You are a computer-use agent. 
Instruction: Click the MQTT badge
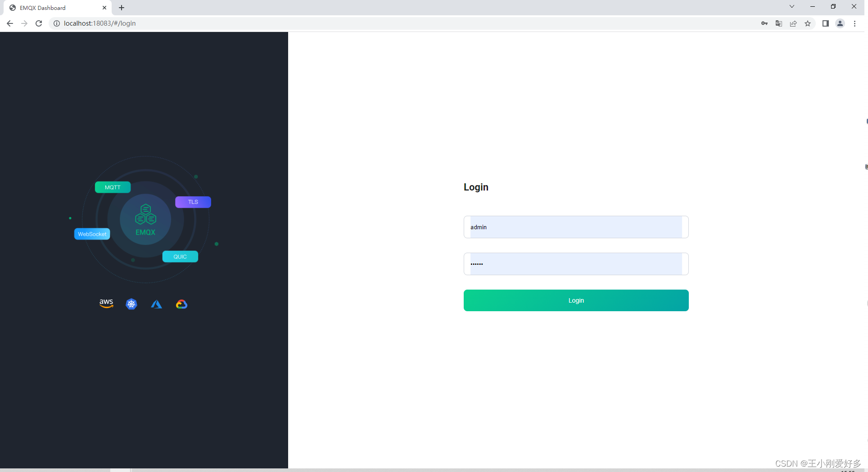click(113, 187)
